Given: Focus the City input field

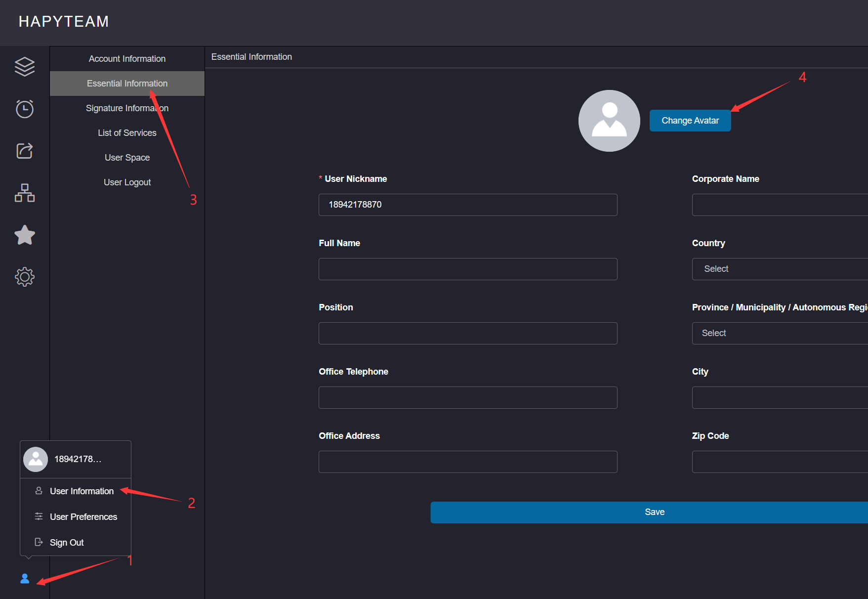Looking at the screenshot, I should [780, 397].
